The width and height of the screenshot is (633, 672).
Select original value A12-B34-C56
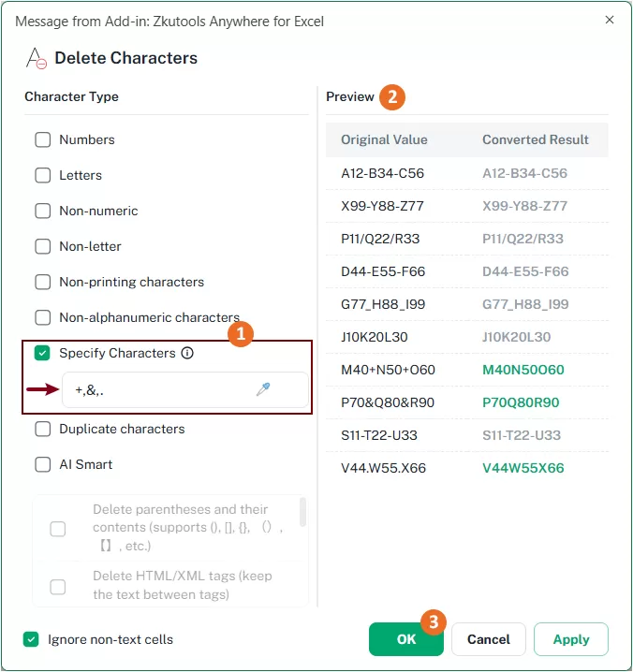coord(383,173)
